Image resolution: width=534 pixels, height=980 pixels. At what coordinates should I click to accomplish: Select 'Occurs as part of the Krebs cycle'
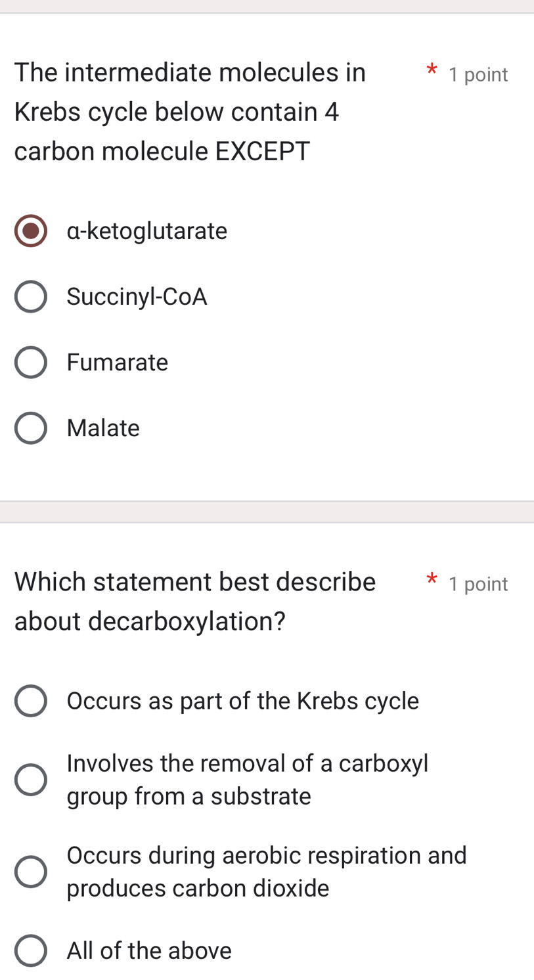[x=30, y=701]
